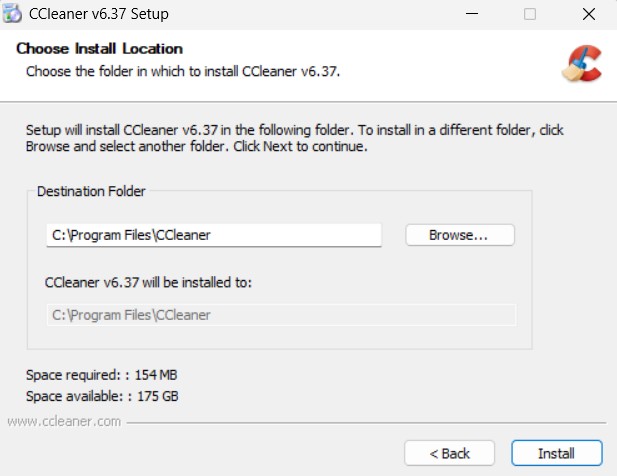Click the 'Choose the folder in which' subtitle
Viewport: 617px width, 476px height.
click(x=183, y=72)
